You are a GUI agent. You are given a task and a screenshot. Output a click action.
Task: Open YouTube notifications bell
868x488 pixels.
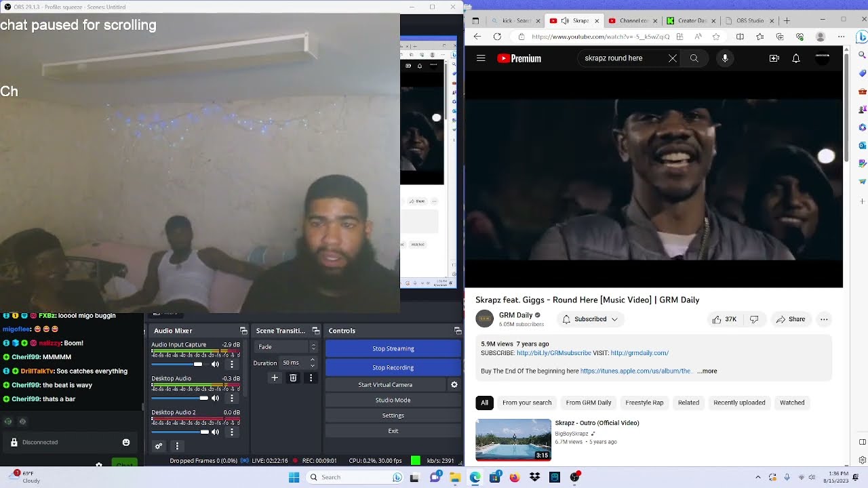pyautogui.click(x=796, y=58)
